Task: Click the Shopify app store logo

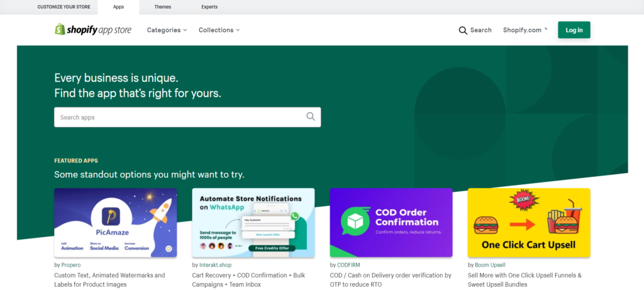Action: pyautogui.click(x=93, y=30)
